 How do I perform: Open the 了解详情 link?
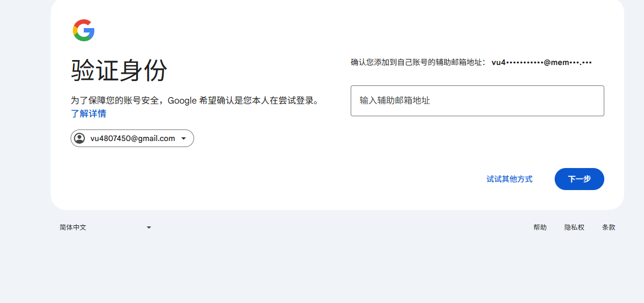(88, 113)
